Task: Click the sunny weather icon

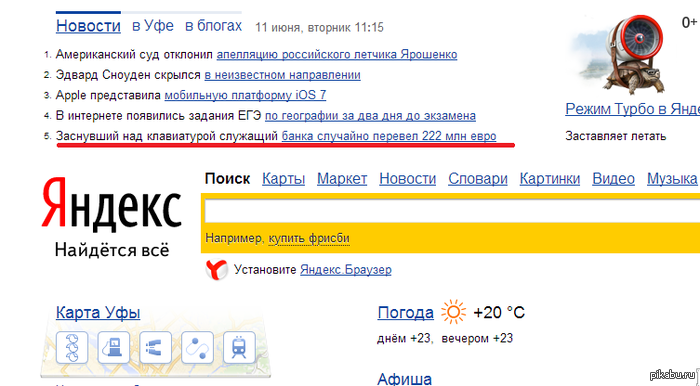Action: click(x=453, y=312)
